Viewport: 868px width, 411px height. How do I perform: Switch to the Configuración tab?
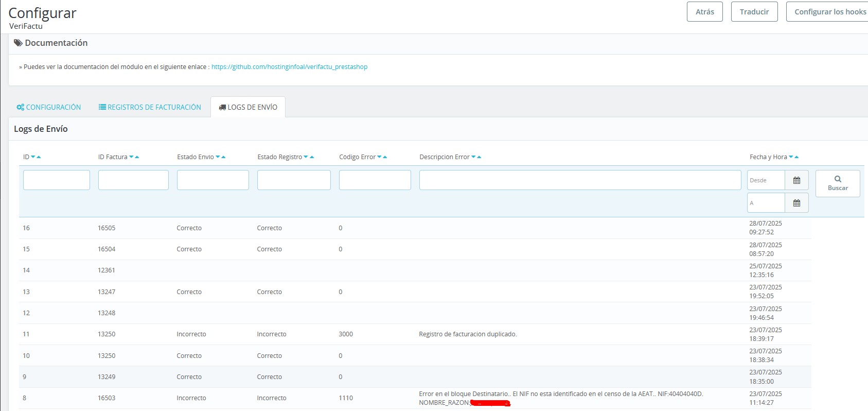point(49,107)
